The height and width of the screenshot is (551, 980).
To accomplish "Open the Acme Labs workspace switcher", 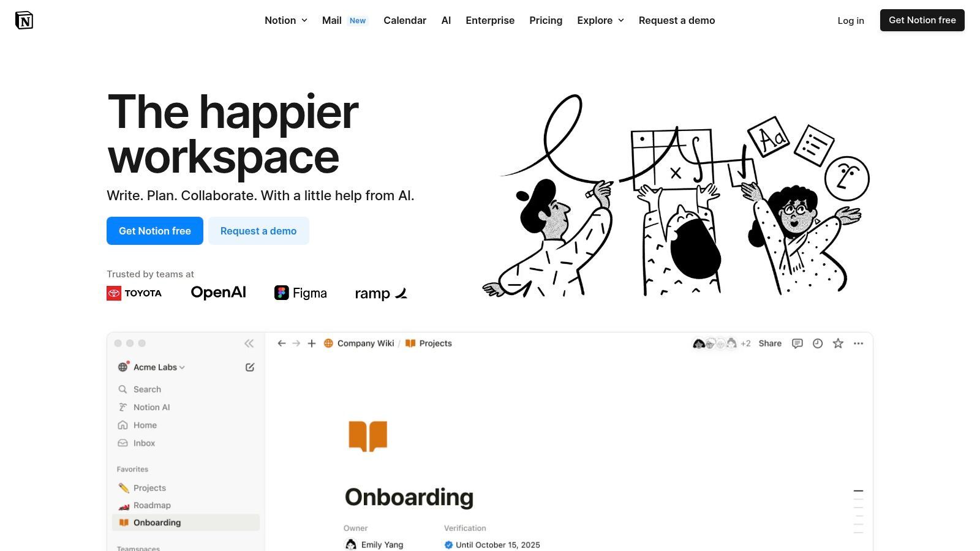I will coord(154,367).
